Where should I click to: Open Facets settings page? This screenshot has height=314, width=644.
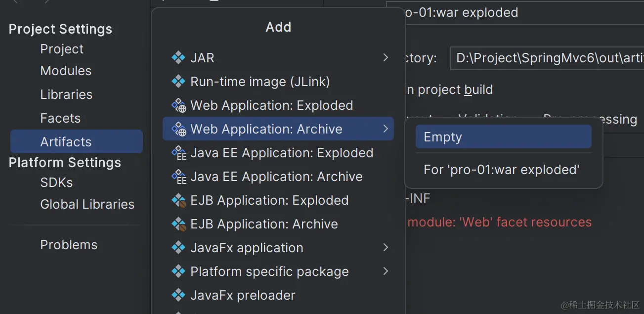[x=60, y=118]
